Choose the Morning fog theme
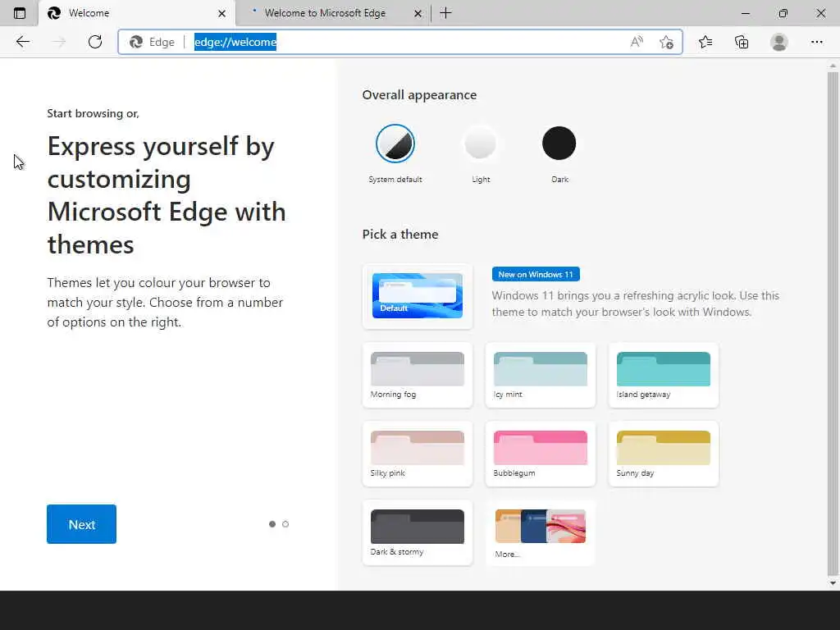This screenshot has width=840, height=630. pos(418,375)
